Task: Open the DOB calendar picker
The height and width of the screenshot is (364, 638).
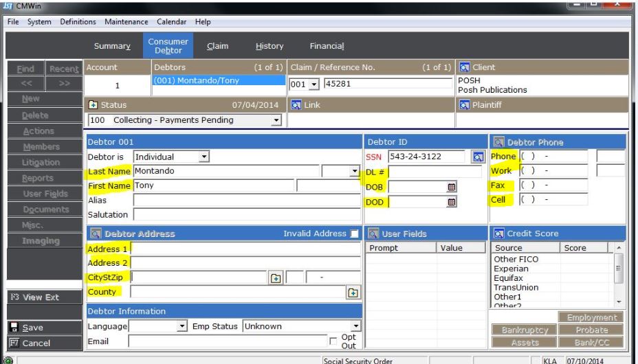Action: [x=452, y=186]
